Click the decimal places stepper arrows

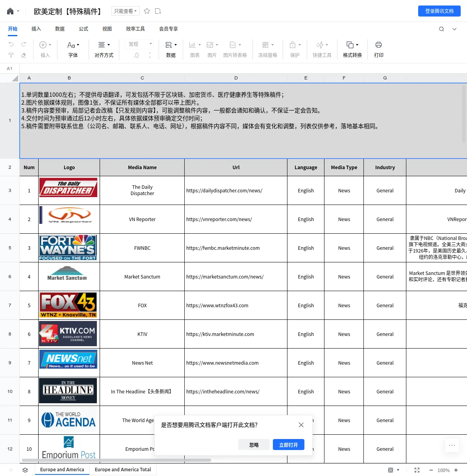150,55
